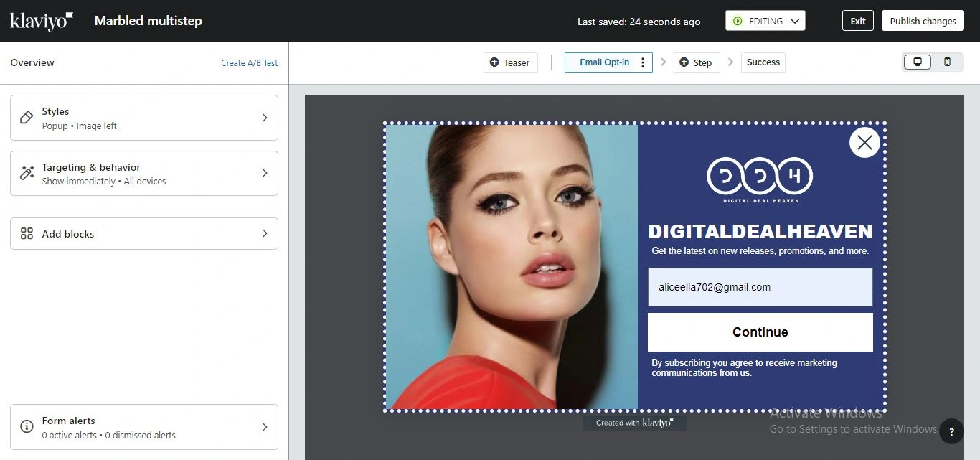Click the plus icon on Teaser
This screenshot has width=980, height=460.
point(494,62)
